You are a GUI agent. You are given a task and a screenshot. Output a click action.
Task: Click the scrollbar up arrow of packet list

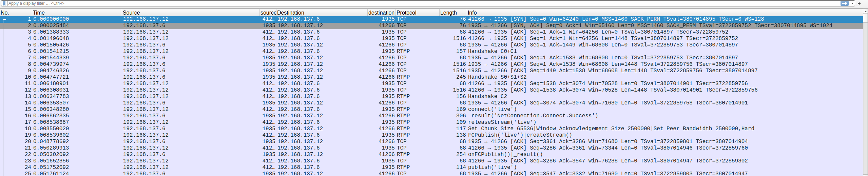click(x=865, y=12)
